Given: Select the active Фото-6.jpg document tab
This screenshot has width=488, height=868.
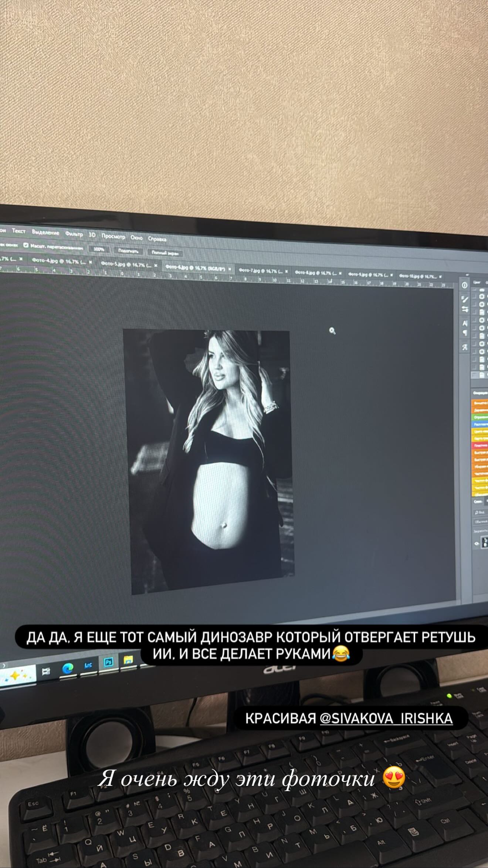Looking at the screenshot, I should coord(199,268).
